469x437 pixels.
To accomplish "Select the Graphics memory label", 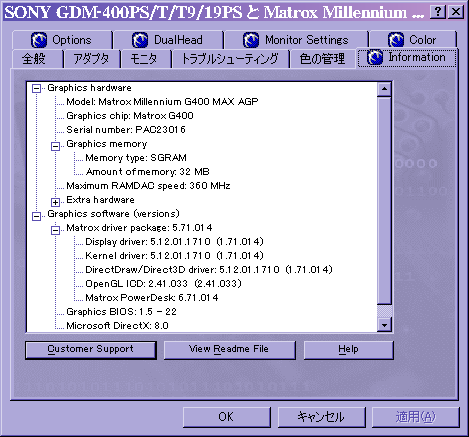I will point(107,144).
